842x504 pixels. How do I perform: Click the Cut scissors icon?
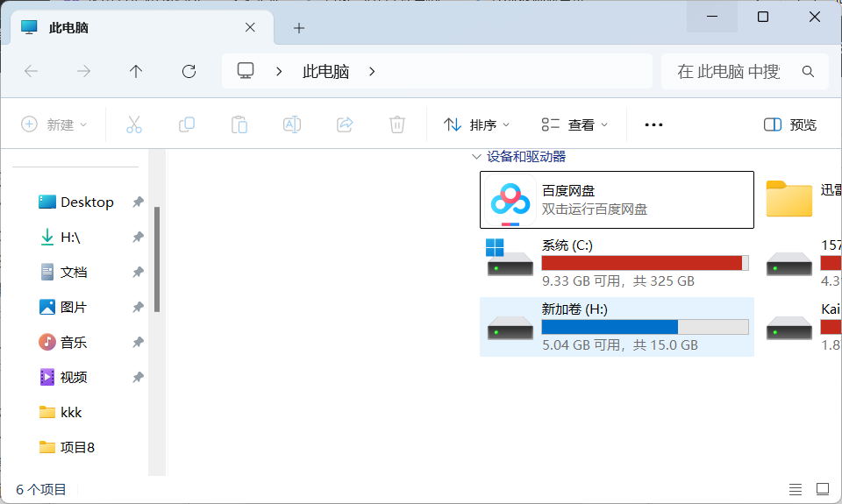(x=133, y=124)
